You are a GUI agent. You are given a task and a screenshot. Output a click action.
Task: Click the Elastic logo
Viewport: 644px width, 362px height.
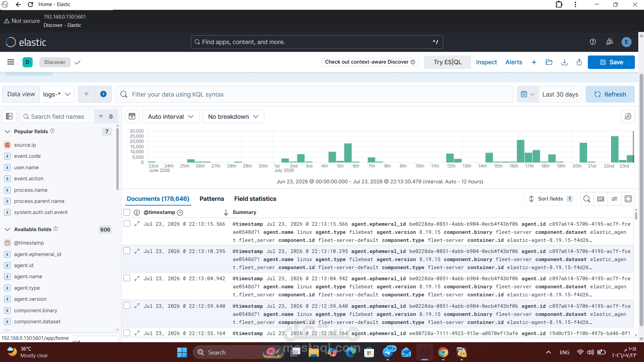point(26,42)
